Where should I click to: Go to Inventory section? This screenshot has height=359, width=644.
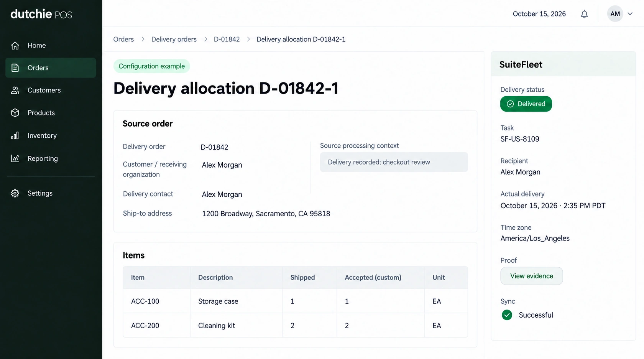[51, 135]
